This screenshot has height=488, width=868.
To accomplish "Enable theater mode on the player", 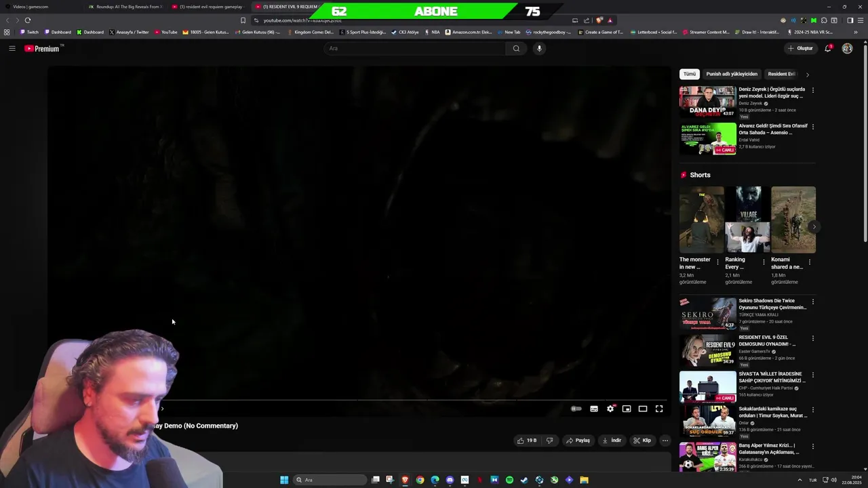I will pos(643,409).
